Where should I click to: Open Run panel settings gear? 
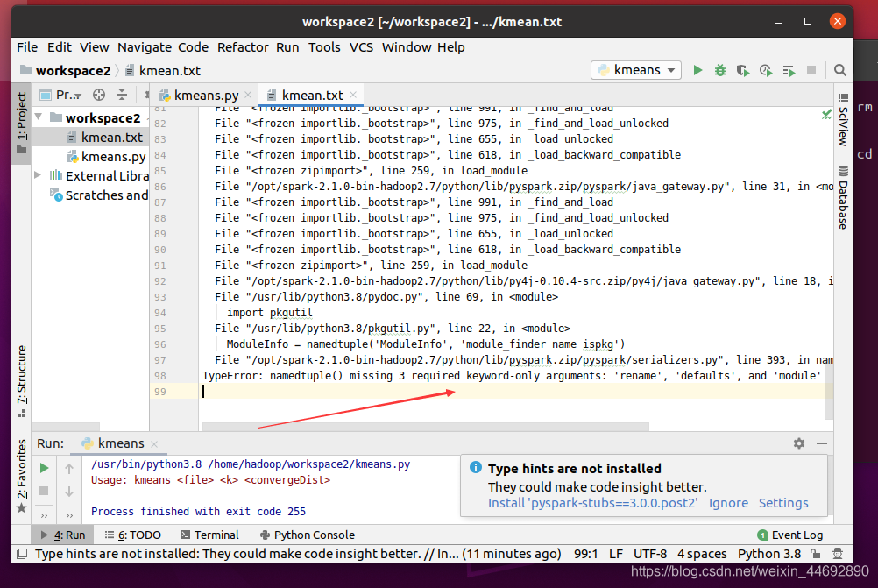(799, 443)
